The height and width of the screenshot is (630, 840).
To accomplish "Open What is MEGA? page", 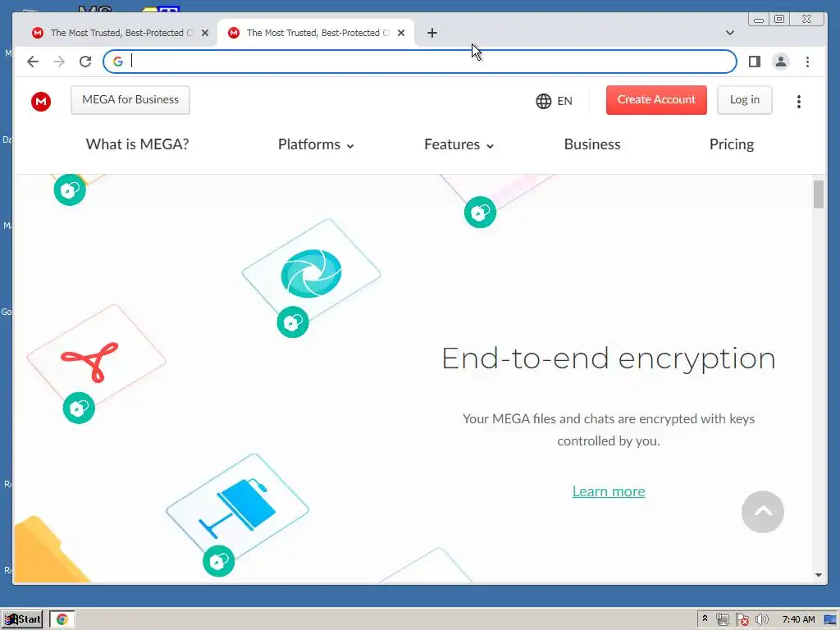I will pyautogui.click(x=137, y=144).
